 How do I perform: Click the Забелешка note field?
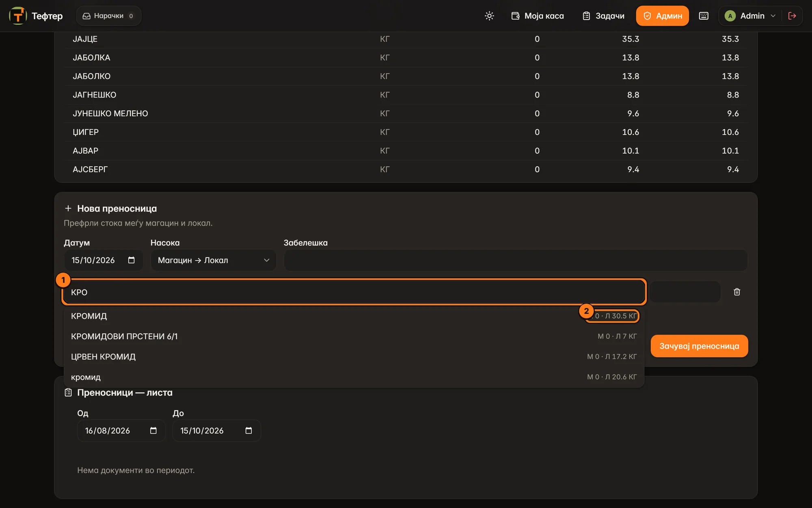coord(516,260)
